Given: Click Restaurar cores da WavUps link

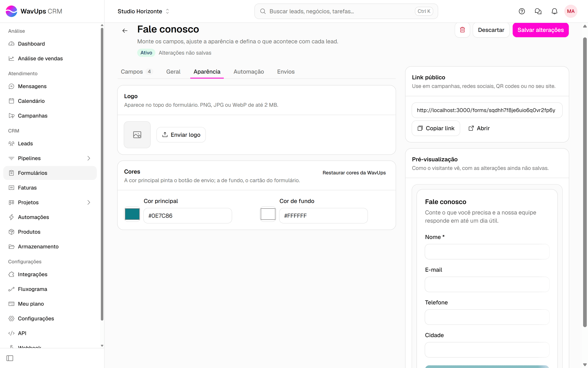Looking at the screenshot, I should (354, 173).
